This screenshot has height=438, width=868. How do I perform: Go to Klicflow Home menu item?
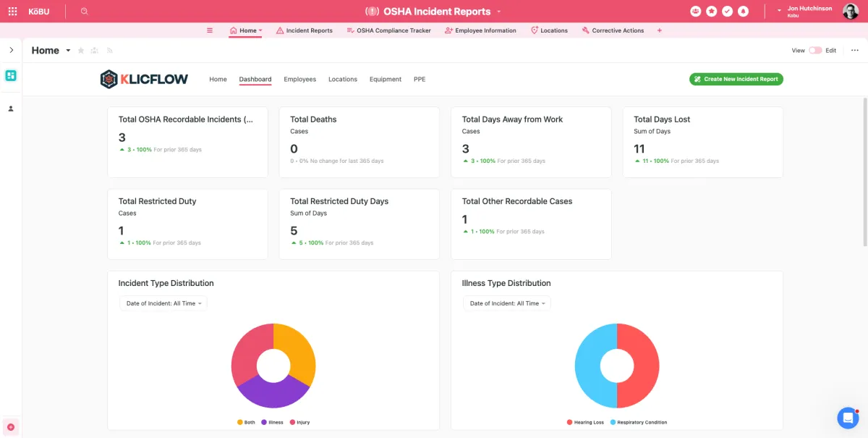[218, 79]
